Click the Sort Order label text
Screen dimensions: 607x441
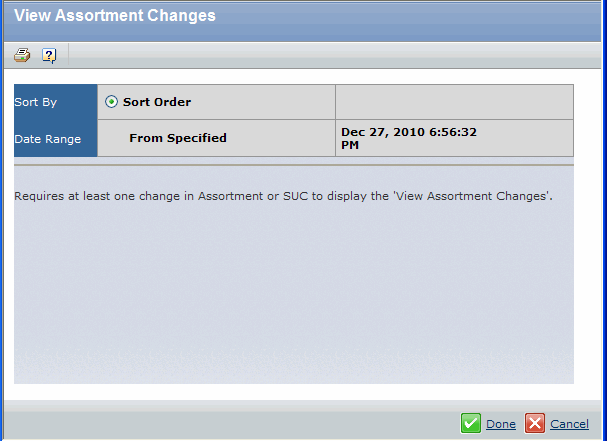pos(157,102)
